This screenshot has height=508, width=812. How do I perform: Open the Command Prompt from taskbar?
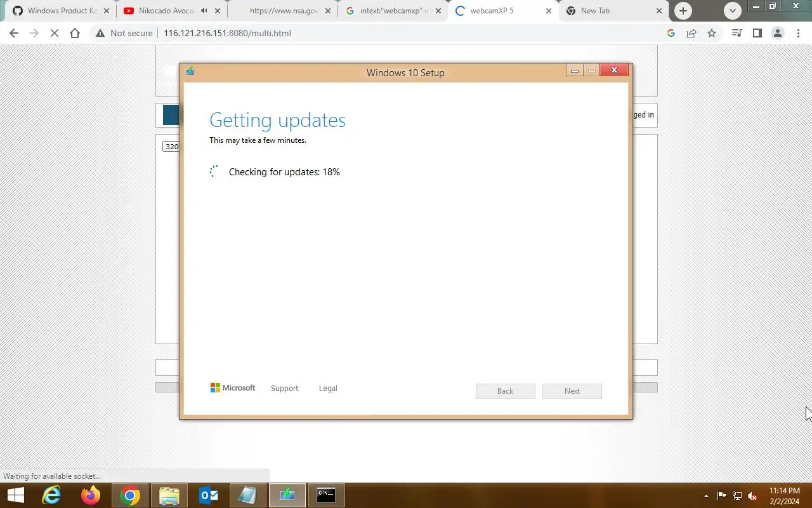pyautogui.click(x=327, y=495)
